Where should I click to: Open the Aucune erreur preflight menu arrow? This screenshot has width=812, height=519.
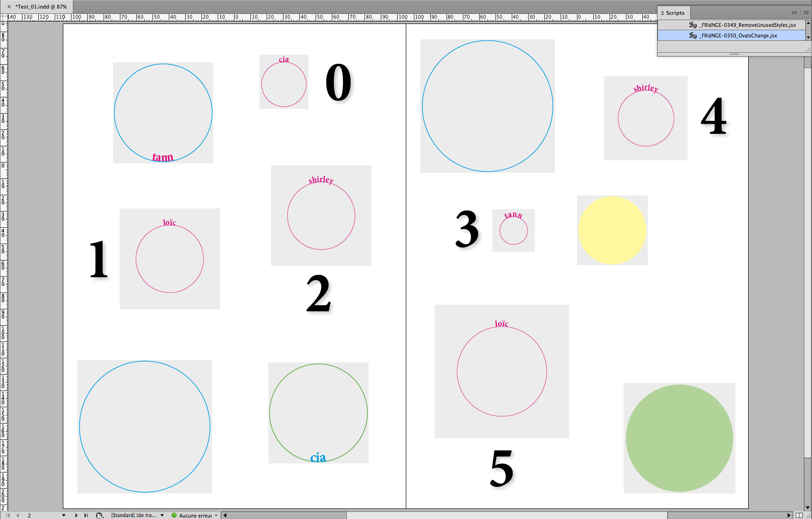216,515
